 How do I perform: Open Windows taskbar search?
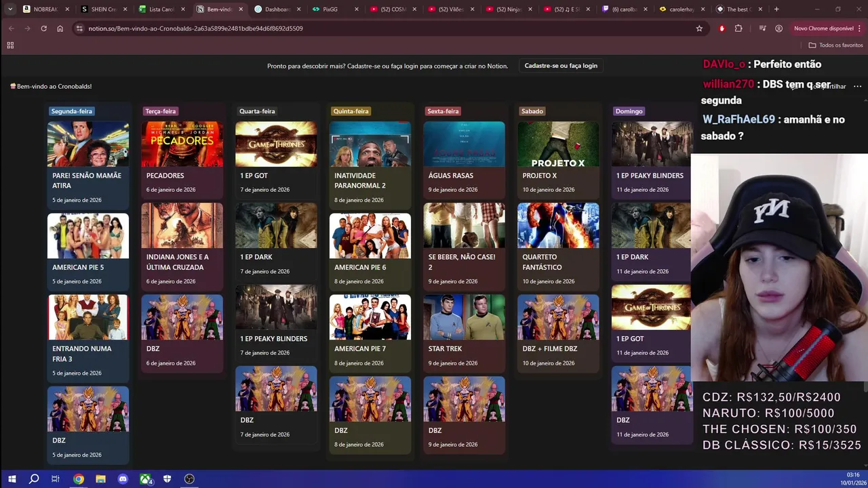coord(34,479)
